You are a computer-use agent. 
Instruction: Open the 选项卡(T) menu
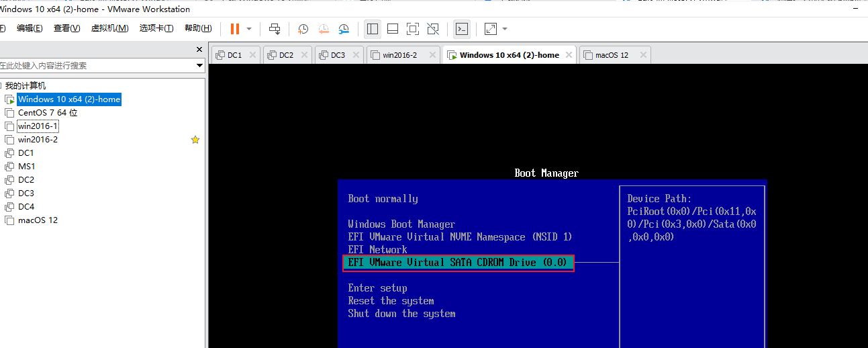pos(156,28)
